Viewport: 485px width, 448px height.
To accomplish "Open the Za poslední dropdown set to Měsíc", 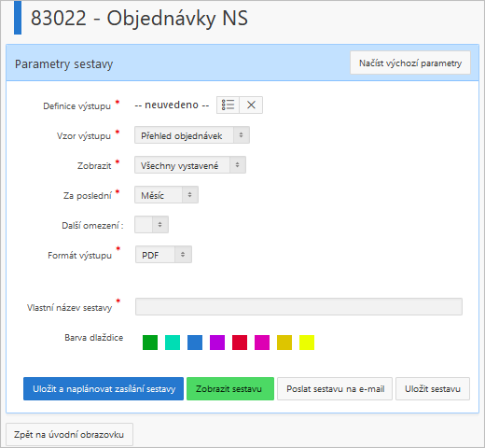I will click(x=166, y=195).
